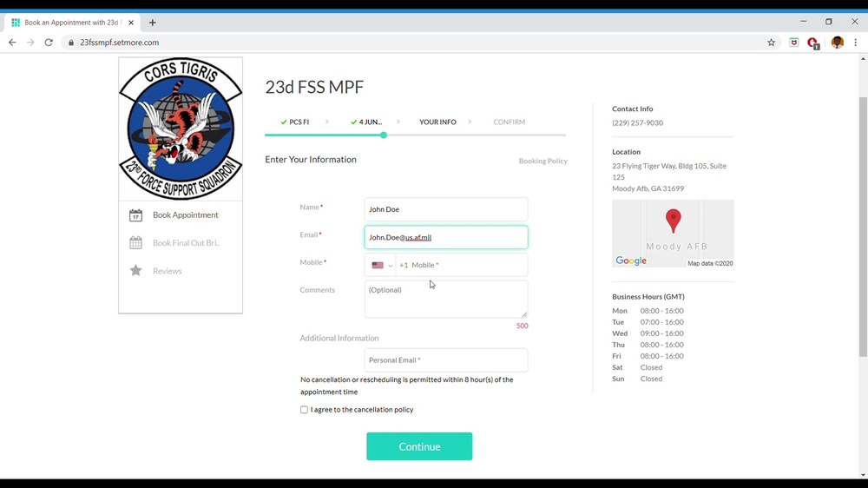This screenshot has width=868, height=488.
Task: Click the Mobile number input field
Action: [x=466, y=266]
